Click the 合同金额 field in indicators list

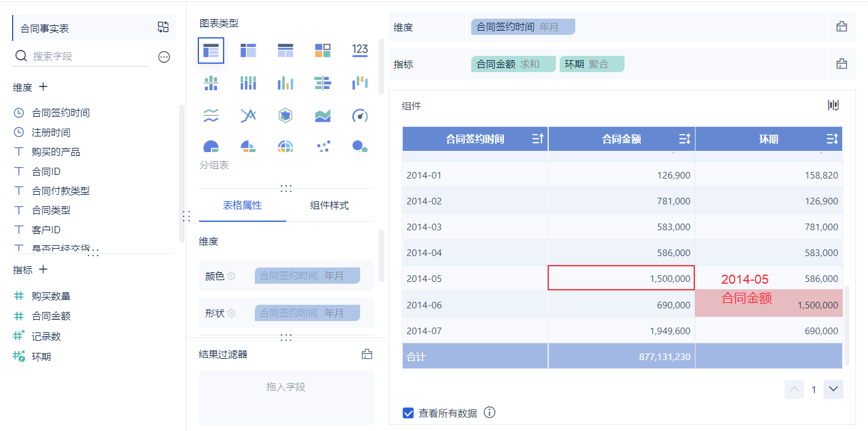pyautogui.click(x=51, y=316)
